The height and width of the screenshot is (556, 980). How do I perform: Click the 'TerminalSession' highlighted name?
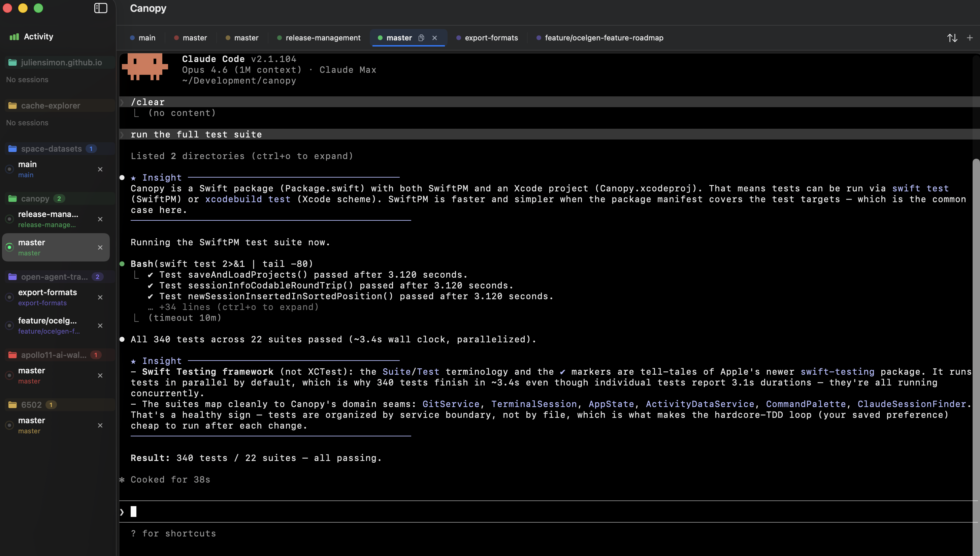(x=534, y=404)
